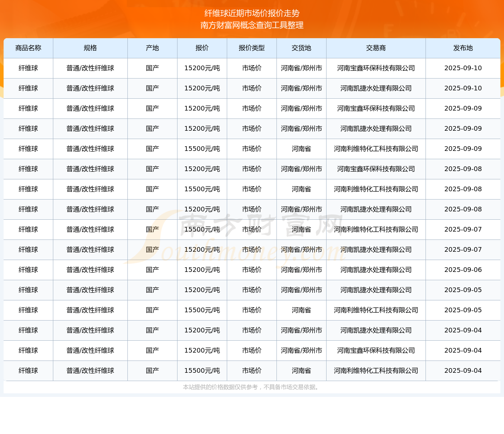This screenshot has height=434, width=504.
Task: Click the 交易商 column header
Action: tap(376, 48)
